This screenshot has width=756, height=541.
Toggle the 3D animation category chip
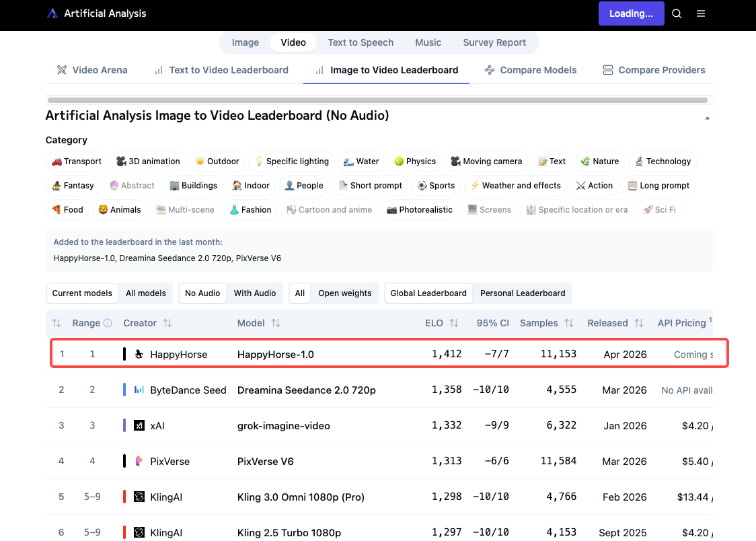point(148,161)
